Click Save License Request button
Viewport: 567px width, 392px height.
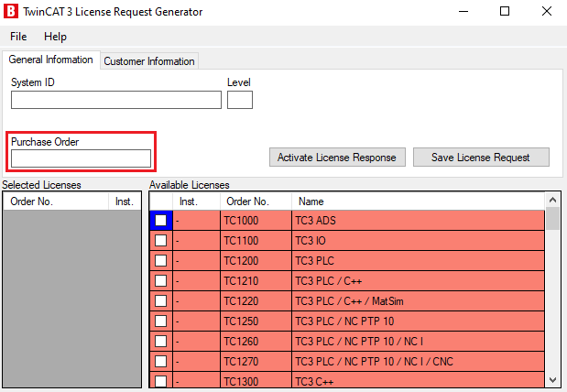(x=481, y=158)
